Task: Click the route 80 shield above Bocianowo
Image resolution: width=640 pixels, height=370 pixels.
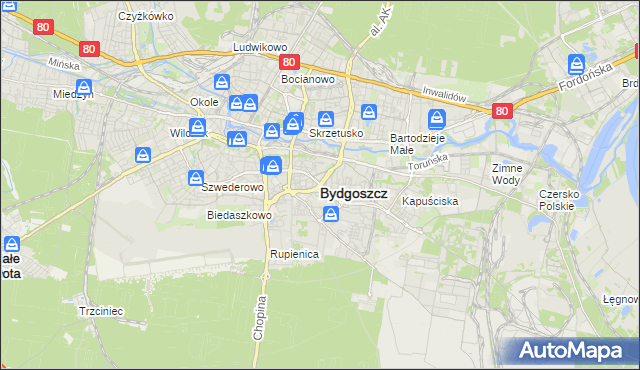Action: point(289,62)
